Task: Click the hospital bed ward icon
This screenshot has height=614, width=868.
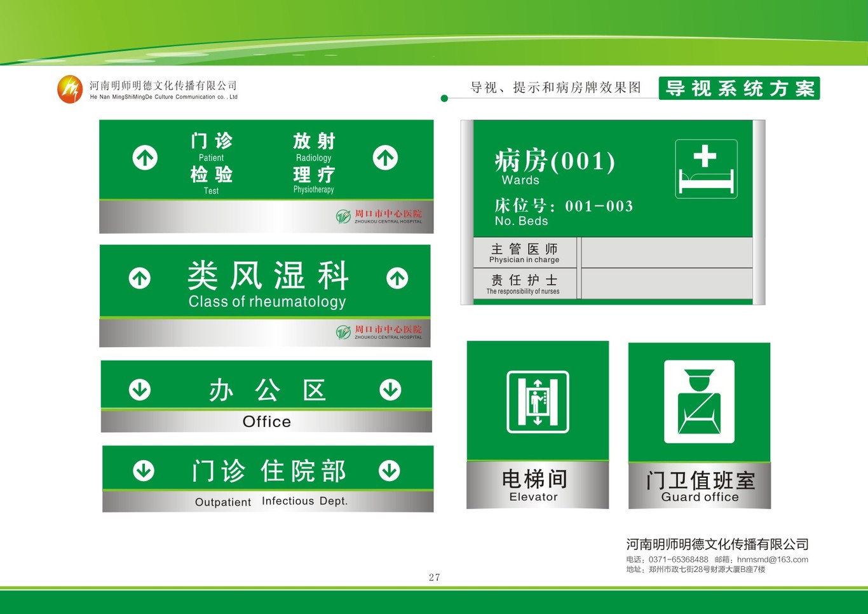Action: [706, 169]
